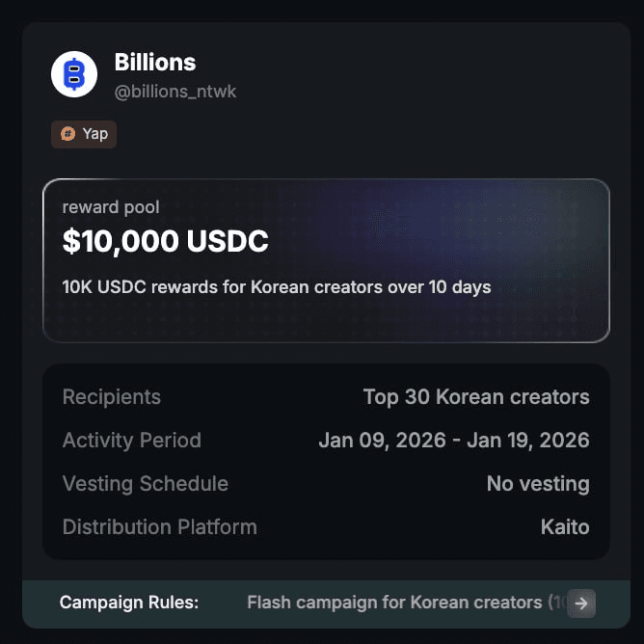Select the Top 30 Korean creators value
644x644 pixels.
pos(476,397)
